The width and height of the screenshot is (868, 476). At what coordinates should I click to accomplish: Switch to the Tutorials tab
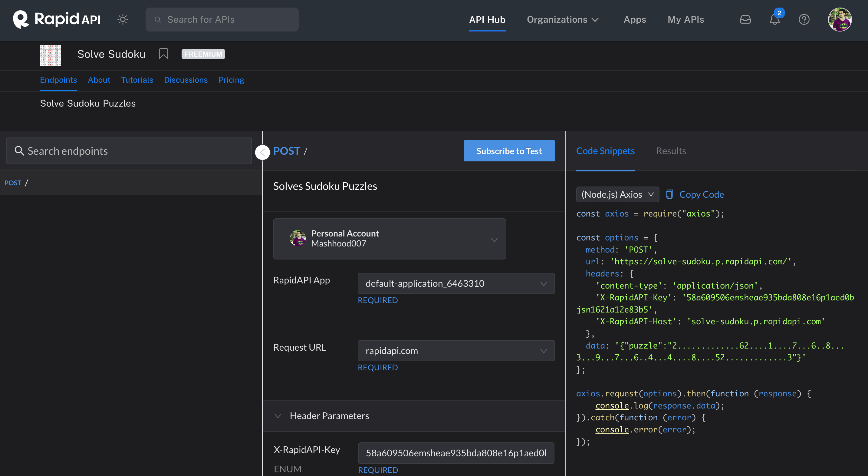[137, 80]
